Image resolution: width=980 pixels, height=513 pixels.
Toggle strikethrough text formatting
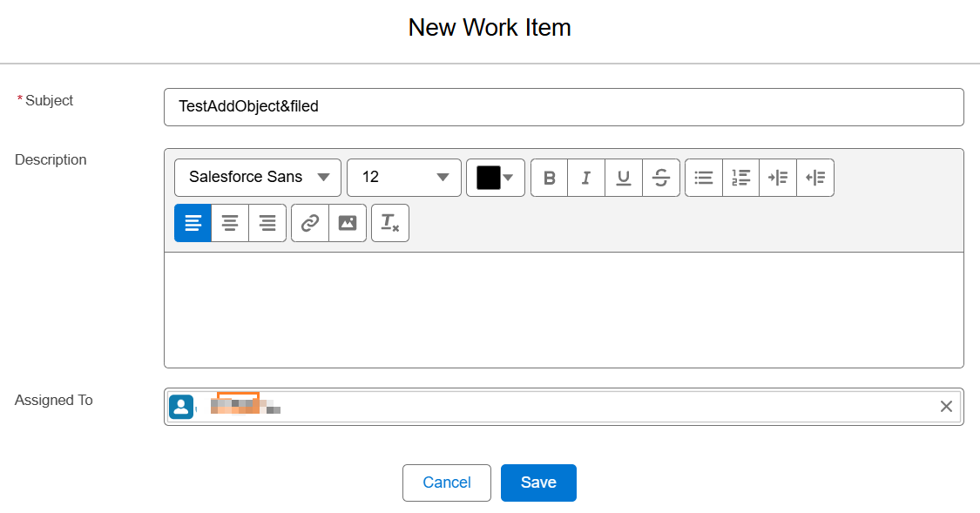click(x=661, y=178)
